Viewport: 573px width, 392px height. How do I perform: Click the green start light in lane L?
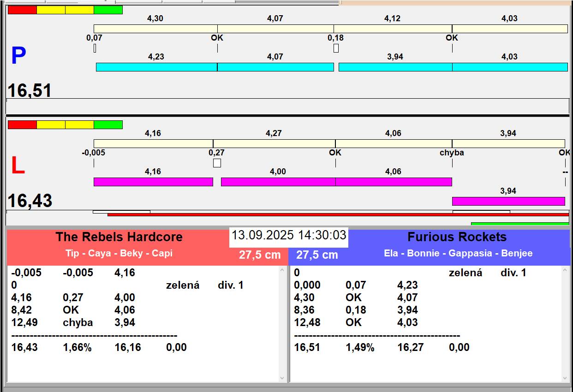click(108, 125)
